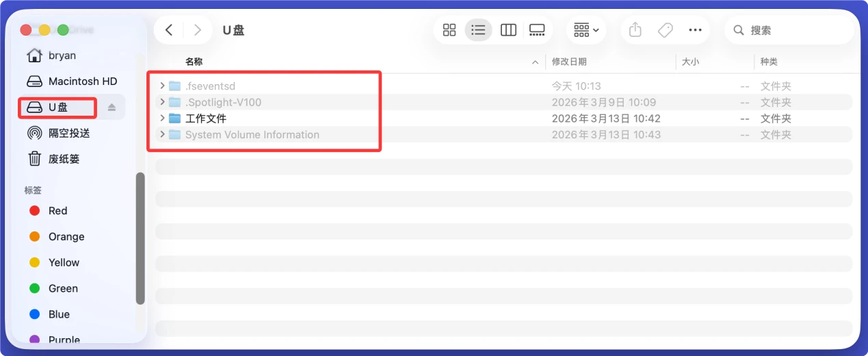The width and height of the screenshot is (868, 356).
Task: Click 文件夹 kind in 工作文件 row
Action: tap(776, 118)
